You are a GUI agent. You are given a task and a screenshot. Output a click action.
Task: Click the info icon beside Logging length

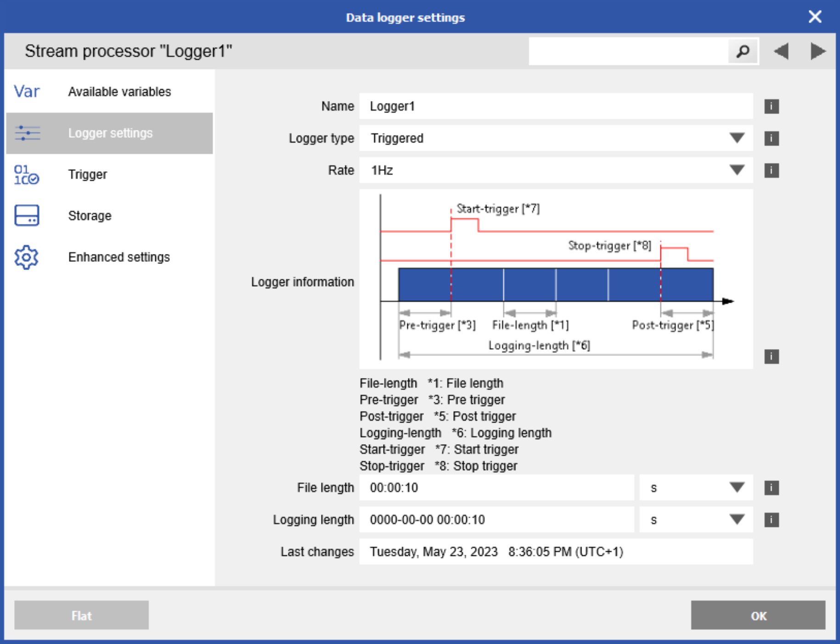(772, 520)
